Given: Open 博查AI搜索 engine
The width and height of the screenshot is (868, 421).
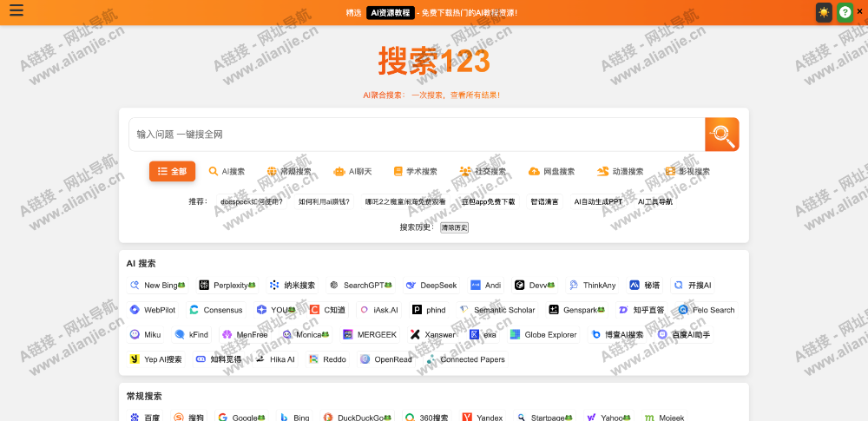Looking at the screenshot, I should pos(618,334).
